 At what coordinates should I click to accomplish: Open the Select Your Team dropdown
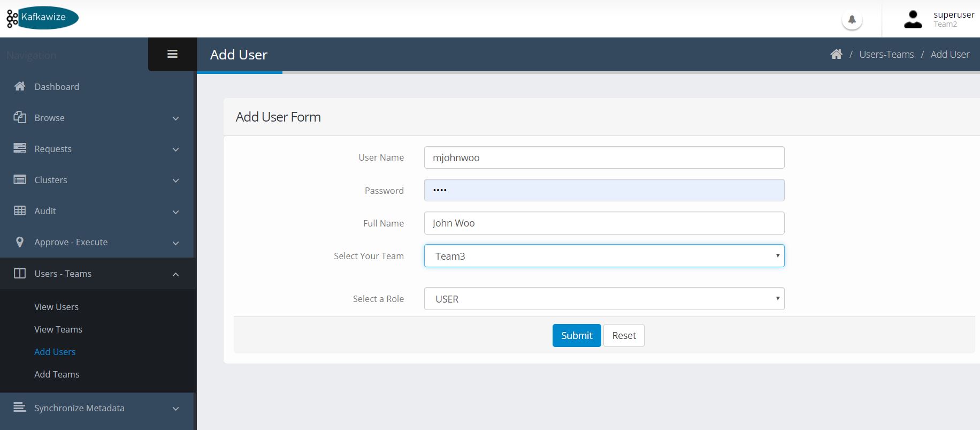604,256
